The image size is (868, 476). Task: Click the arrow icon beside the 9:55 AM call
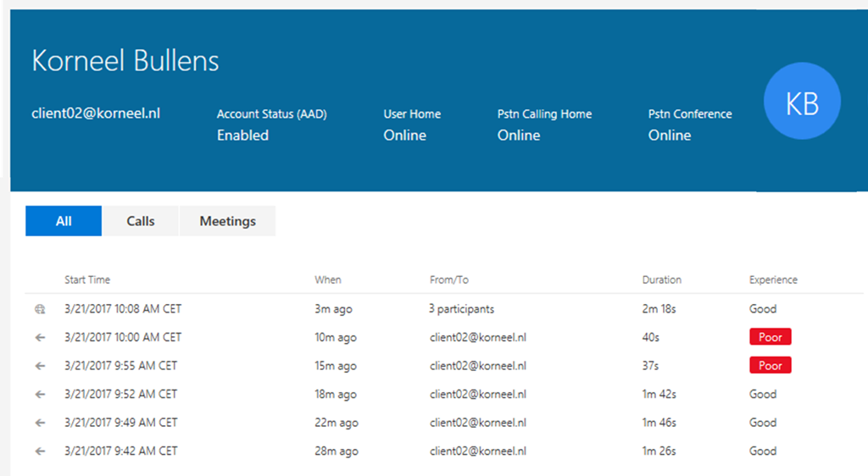(x=39, y=366)
